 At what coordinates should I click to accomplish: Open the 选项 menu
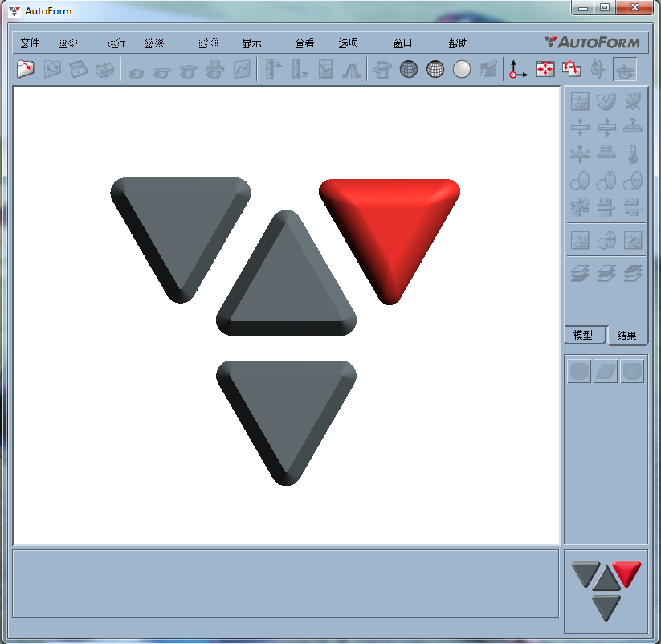point(349,43)
